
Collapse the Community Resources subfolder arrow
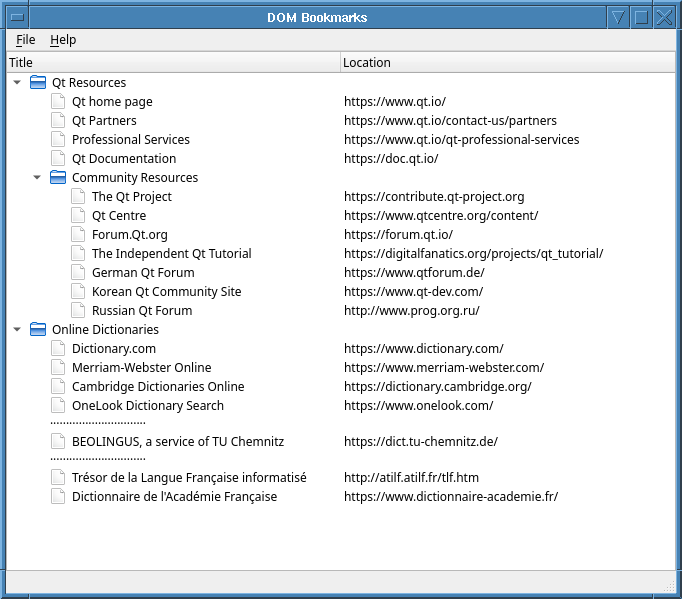click(37, 178)
